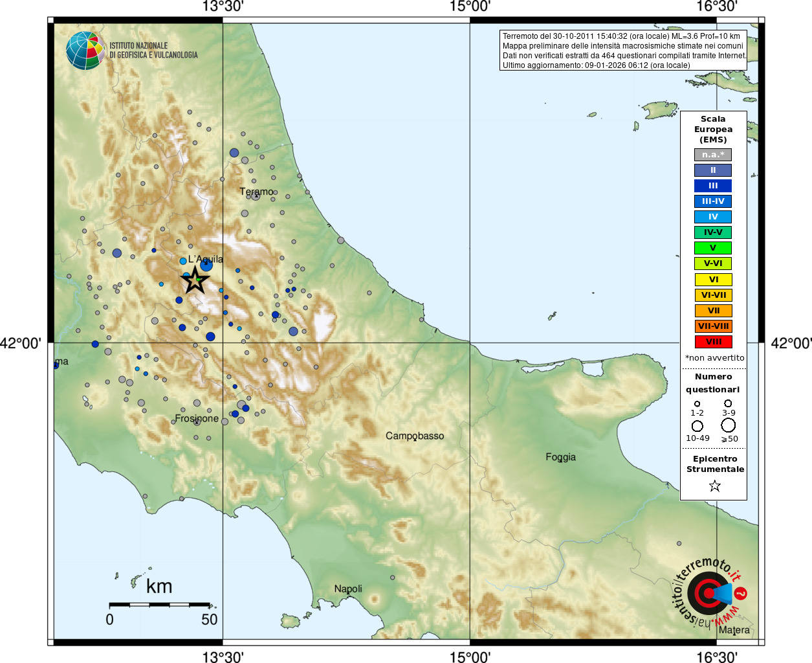
Task: Select the grey n.a.* legend swatch
Action: coord(713,155)
